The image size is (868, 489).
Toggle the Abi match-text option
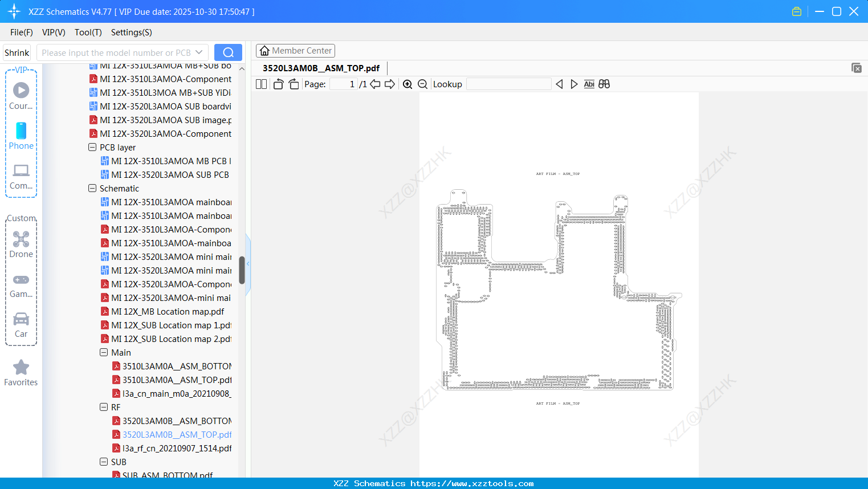click(x=589, y=84)
